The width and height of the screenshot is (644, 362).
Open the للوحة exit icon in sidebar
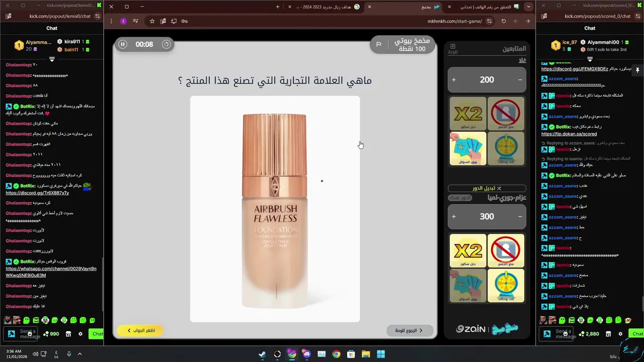point(453,48)
